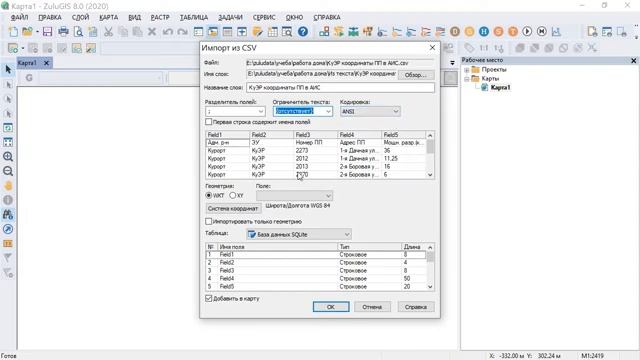Click the 'Имя слоя' path input field

point(321,74)
